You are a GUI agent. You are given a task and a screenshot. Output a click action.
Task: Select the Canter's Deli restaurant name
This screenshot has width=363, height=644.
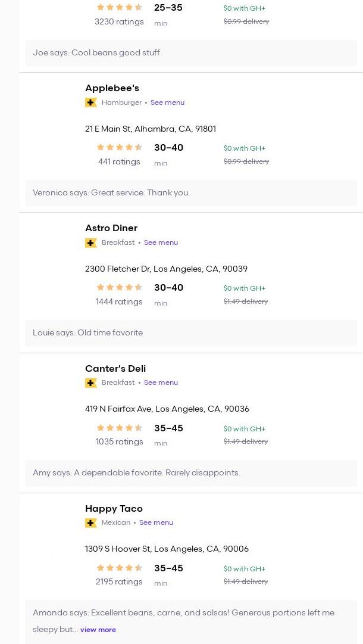click(x=115, y=369)
